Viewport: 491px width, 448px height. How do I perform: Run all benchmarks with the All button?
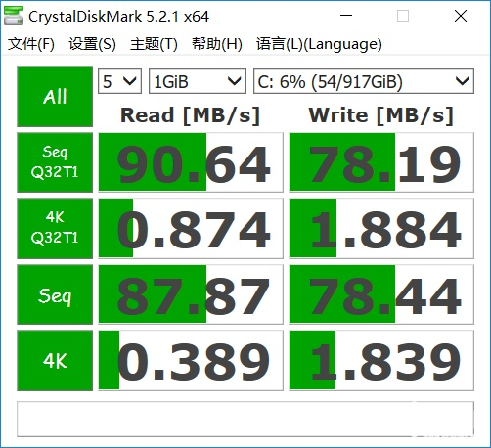click(x=55, y=97)
